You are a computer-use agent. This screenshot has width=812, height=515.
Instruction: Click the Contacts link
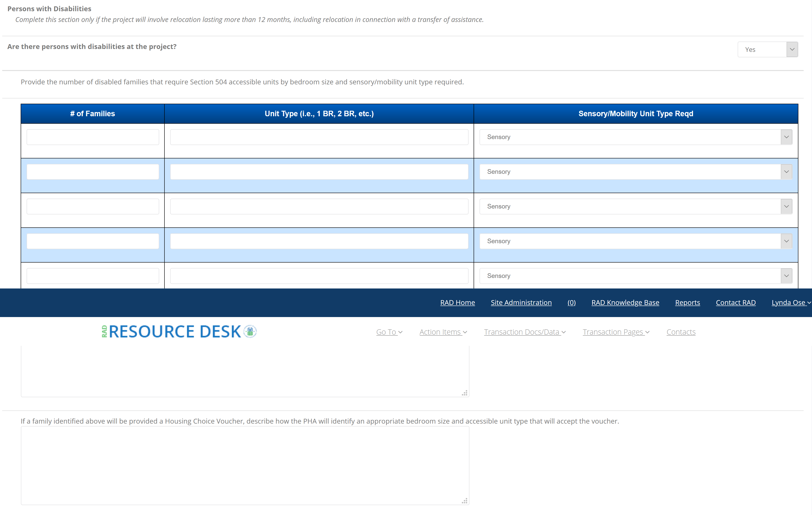pyautogui.click(x=681, y=332)
